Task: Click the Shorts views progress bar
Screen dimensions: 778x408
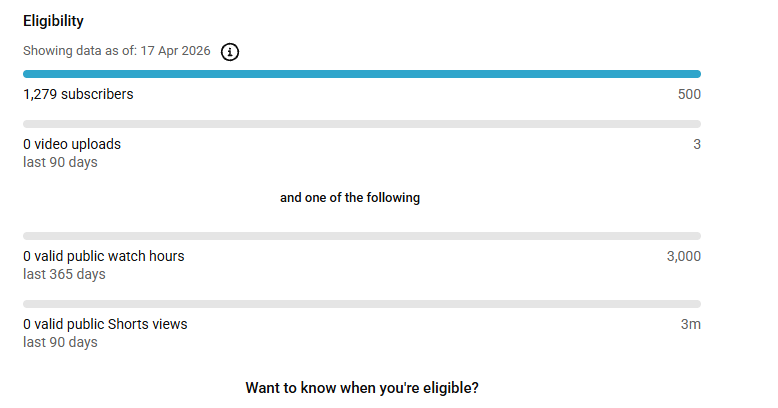Action: (x=362, y=304)
